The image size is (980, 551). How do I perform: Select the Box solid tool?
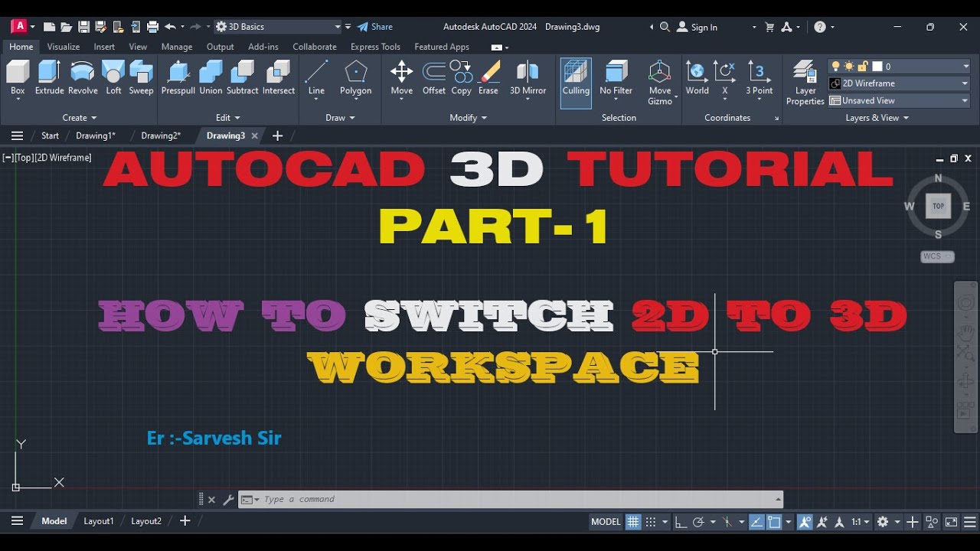click(x=18, y=78)
